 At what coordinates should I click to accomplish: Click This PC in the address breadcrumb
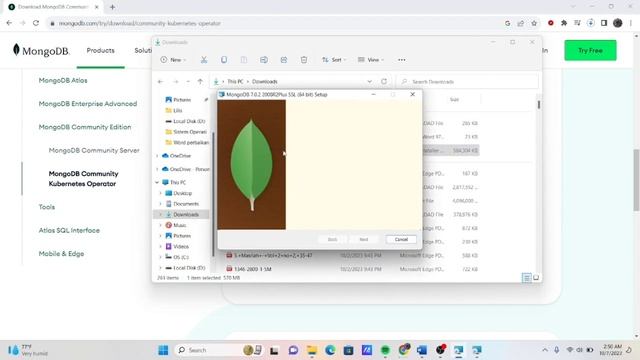tap(235, 82)
